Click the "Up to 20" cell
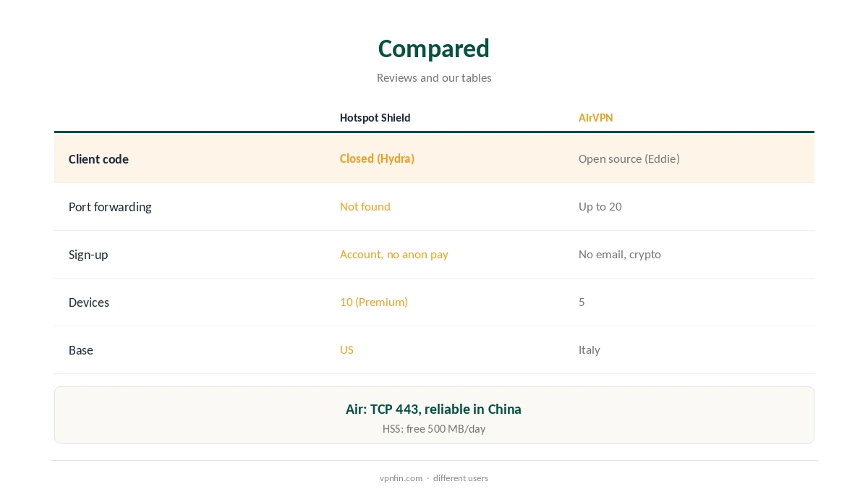 [600, 206]
